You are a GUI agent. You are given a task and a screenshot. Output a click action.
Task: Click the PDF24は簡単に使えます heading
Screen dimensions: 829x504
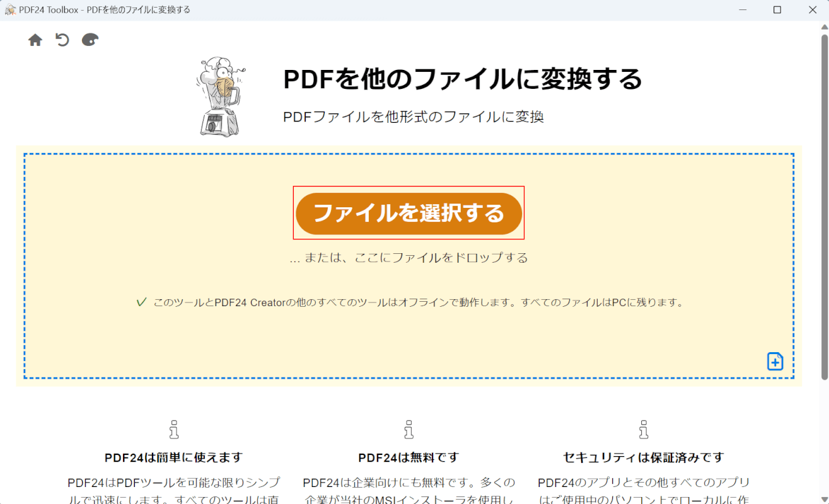174,457
